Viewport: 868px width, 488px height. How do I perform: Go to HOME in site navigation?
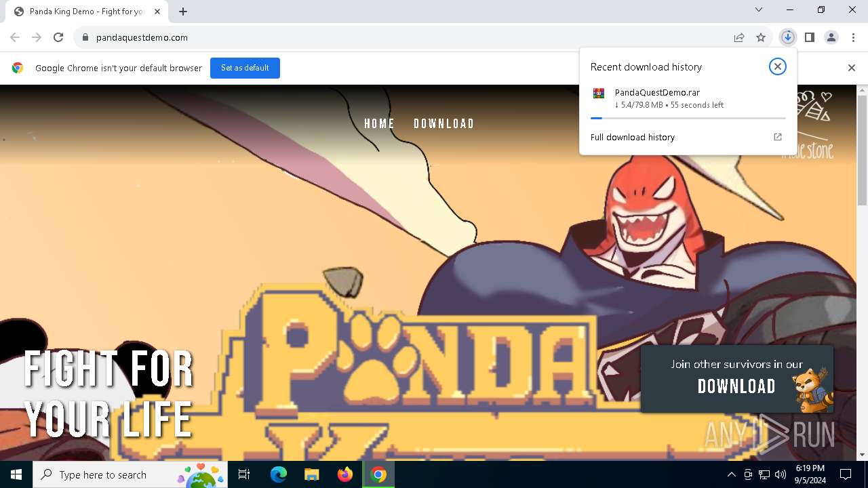click(x=380, y=124)
